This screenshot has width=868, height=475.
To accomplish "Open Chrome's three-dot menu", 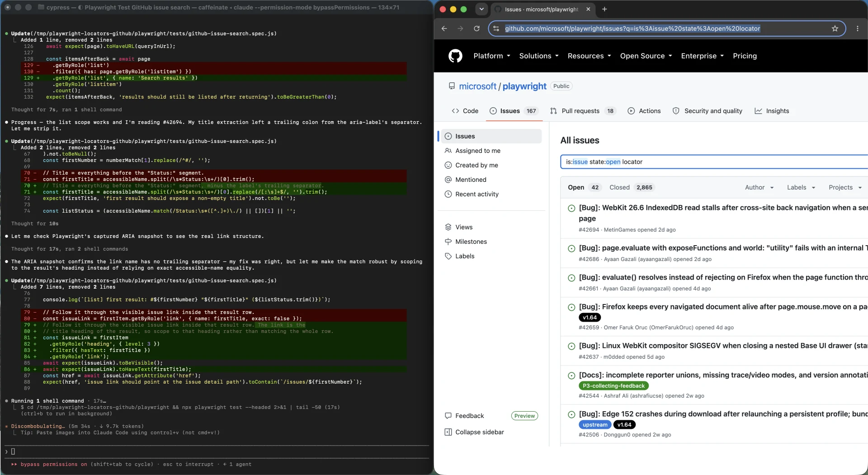I will (858, 28).
